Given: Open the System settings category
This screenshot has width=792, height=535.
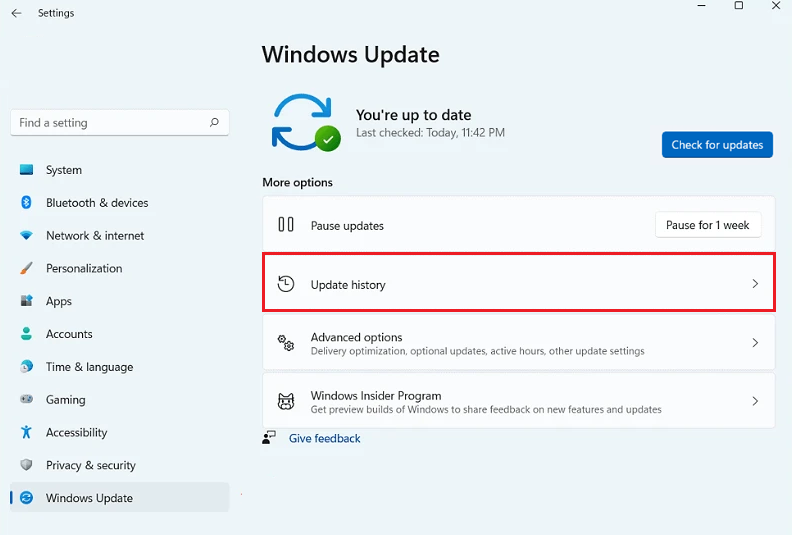Looking at the screenshot, I should tap(119, 170).
